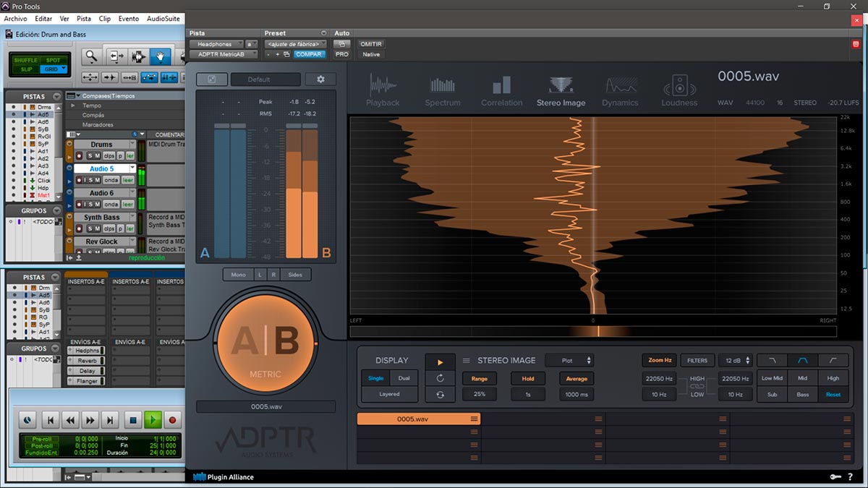The height and width of the screenshot is (488, 868).
Task: Switch to the Correlation view
Action: click(x=501, y=90)
